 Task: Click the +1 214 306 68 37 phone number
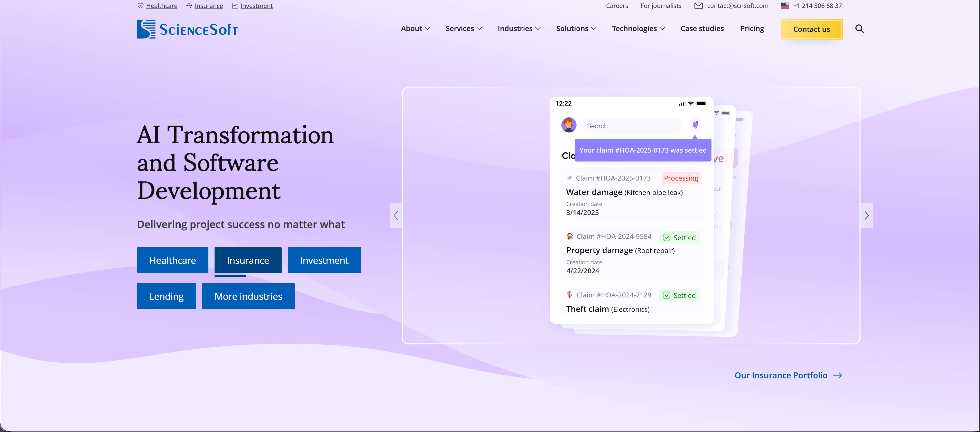click(x=817, y=6)
